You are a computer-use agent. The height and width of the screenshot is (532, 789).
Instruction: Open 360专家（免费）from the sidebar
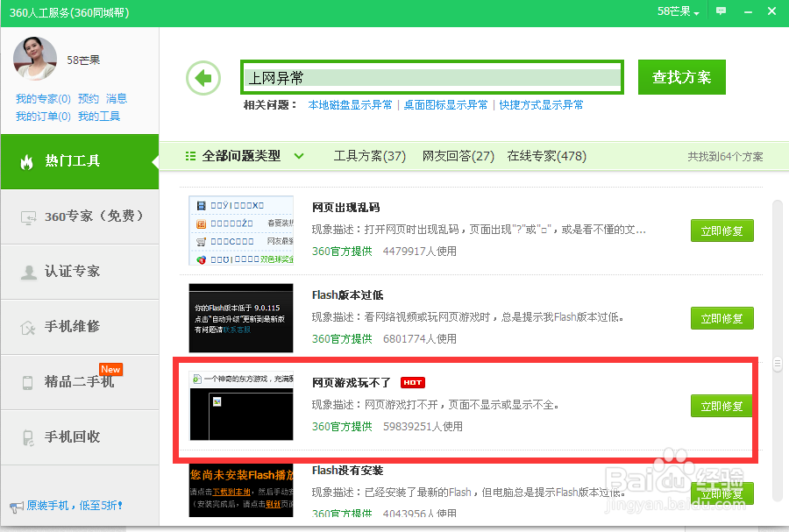[x=80, y=216]
